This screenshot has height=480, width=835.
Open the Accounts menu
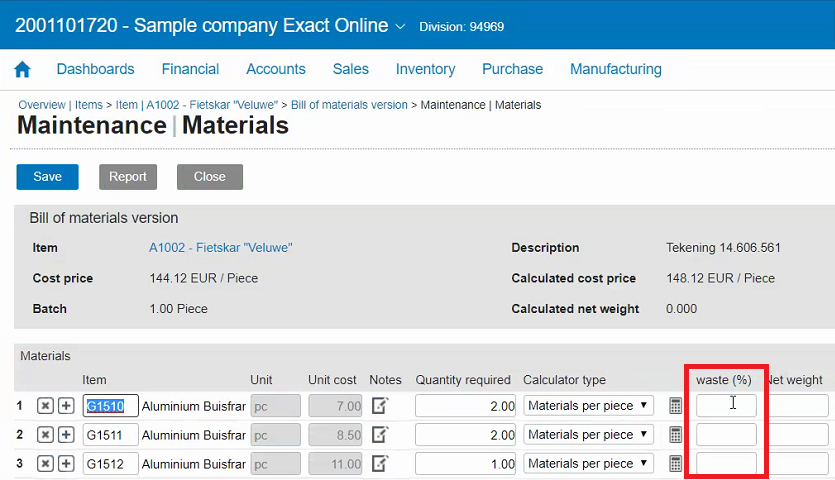pos(276,69)
